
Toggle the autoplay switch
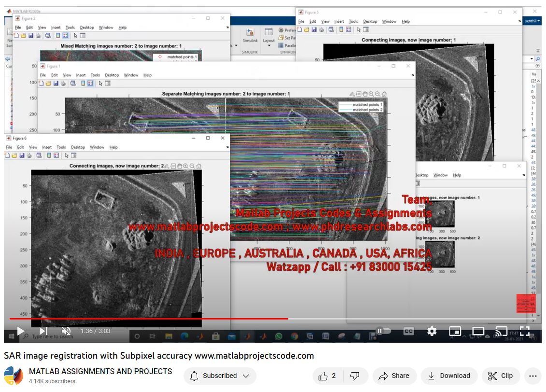(x=383, y=331)
